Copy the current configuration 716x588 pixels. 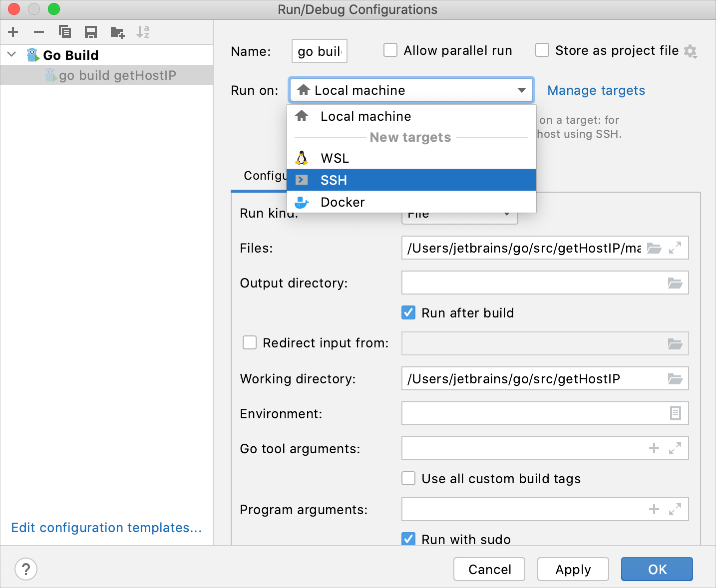click(x=65, y=32)
